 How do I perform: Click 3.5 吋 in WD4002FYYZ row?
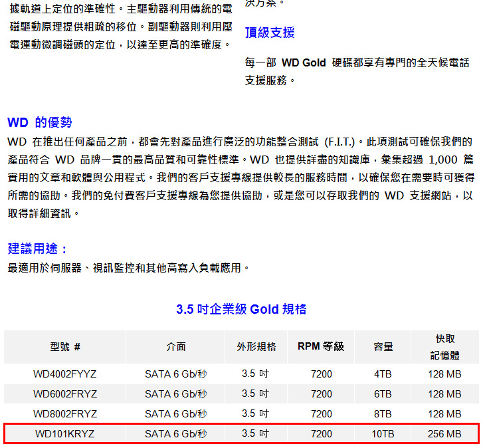(255, 374)
